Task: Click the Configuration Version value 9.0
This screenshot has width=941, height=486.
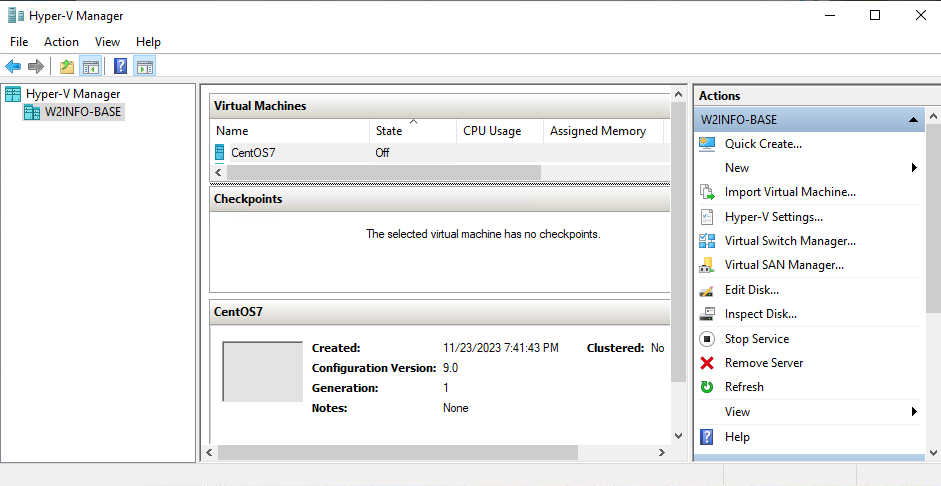Action: click(x=451, y=368)
